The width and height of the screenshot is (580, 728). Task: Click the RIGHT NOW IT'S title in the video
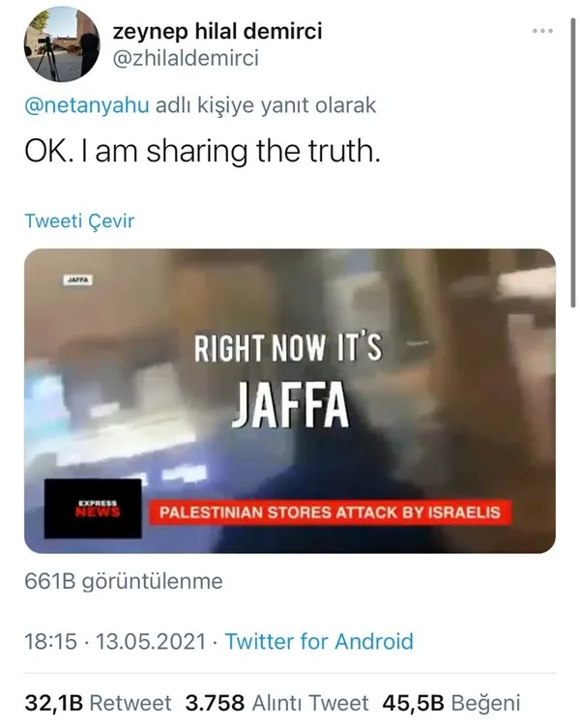[288, 348]
